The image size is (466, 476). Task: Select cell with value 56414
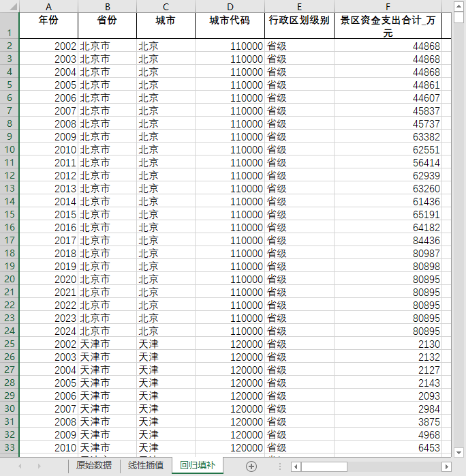coord(388,163)
